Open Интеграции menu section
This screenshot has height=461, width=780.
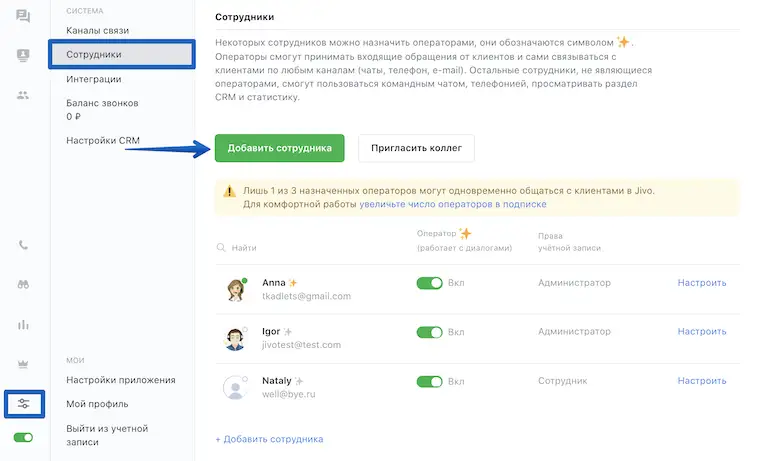click(94, 79)
